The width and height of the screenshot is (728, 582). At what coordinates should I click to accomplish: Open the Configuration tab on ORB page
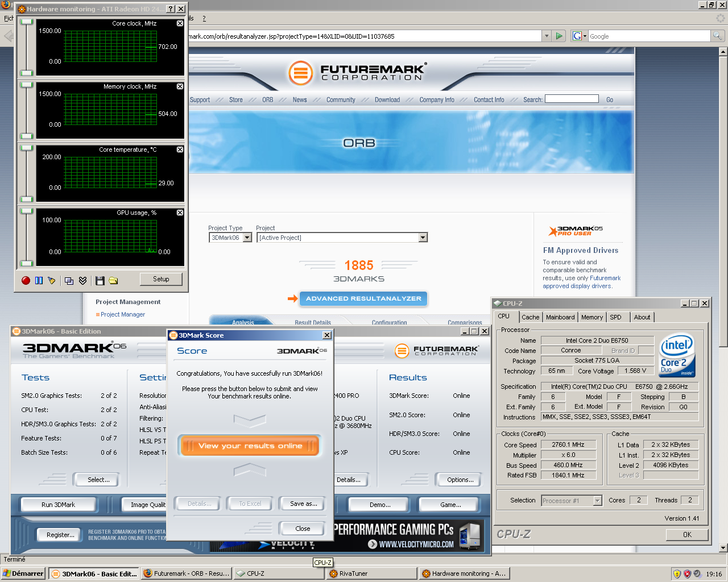(390, 322)
